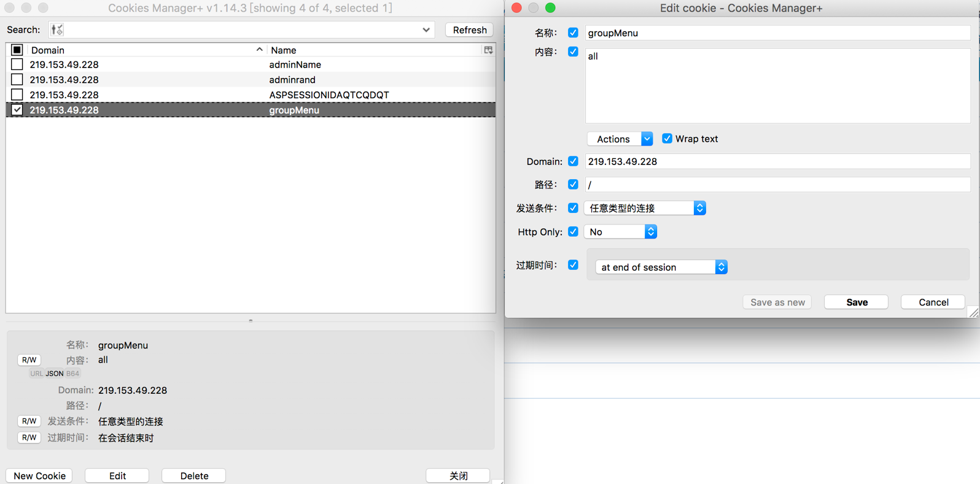The height and width of the screenshot is (484, 980).
Task: Expand the Search history dropdown arrow
Action: tap(426, 29)
